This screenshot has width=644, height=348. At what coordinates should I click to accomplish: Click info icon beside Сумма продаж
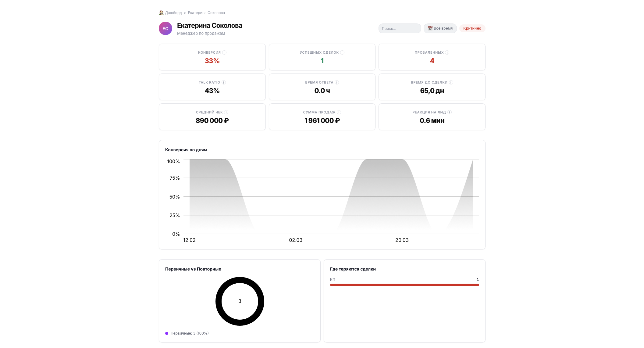pyautogui.click(x=339, y=112)
